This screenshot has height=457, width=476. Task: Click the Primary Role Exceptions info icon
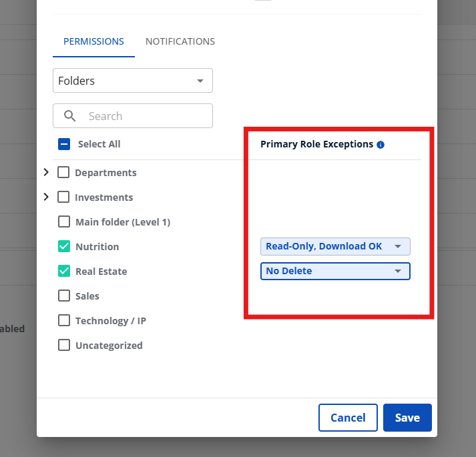[x=381, y=144]
